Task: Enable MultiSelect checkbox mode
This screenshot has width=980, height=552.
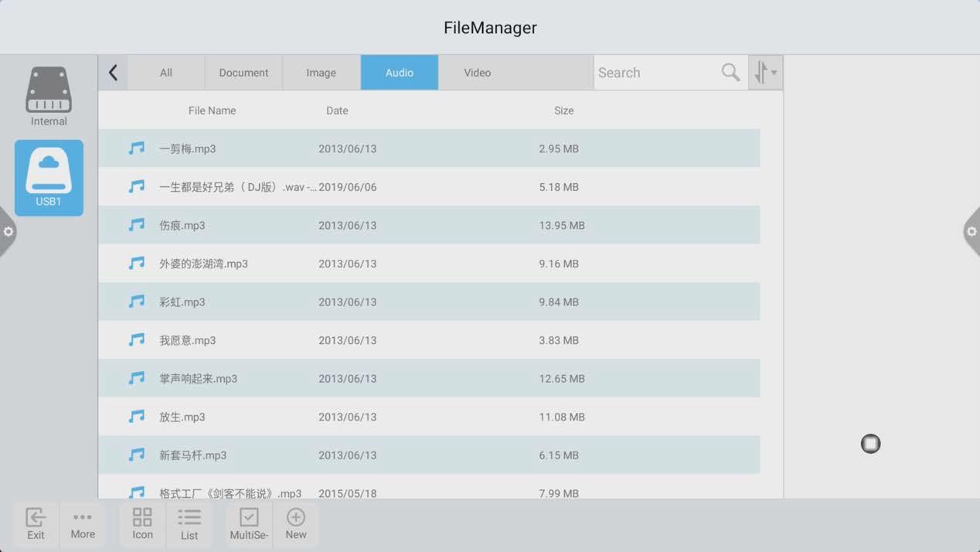Action: pyautogui.click(x=249, y=523)
